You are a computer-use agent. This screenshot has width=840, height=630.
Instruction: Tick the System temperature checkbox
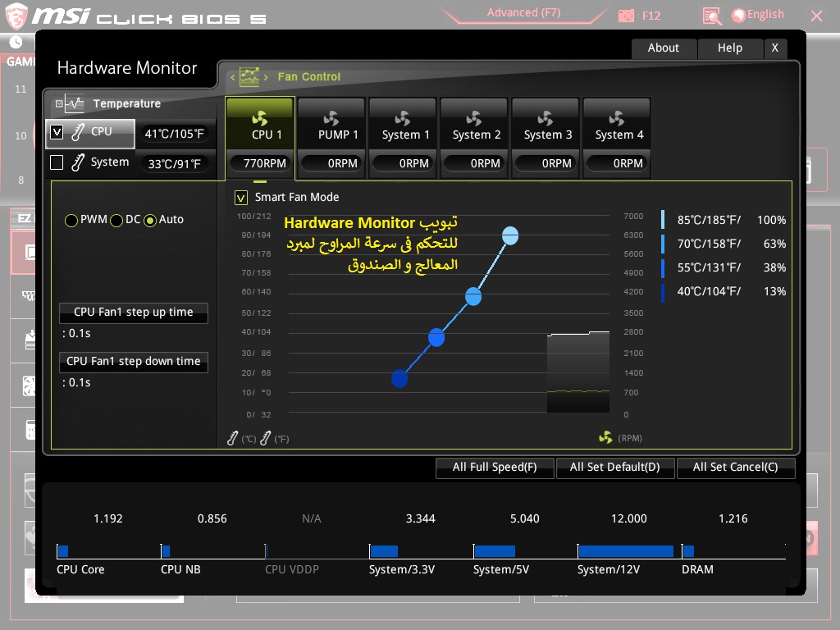click(x=57, y=162)
